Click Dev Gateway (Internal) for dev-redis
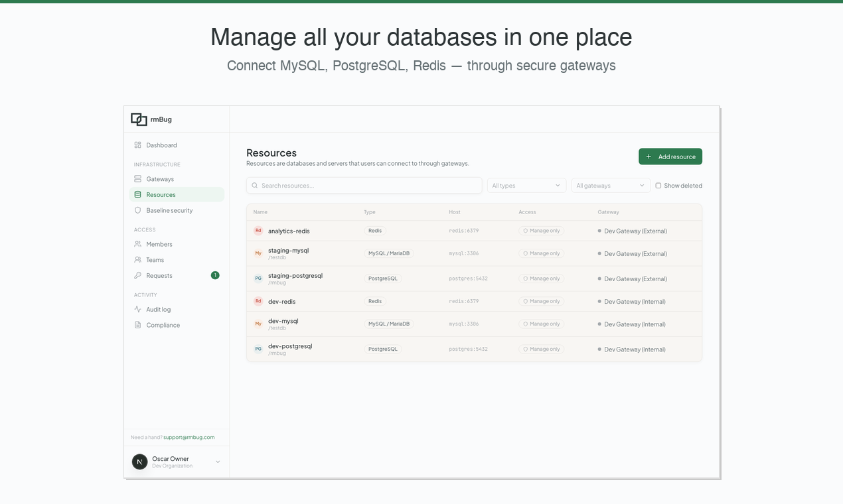843x504 pixels. click(635, 301)
